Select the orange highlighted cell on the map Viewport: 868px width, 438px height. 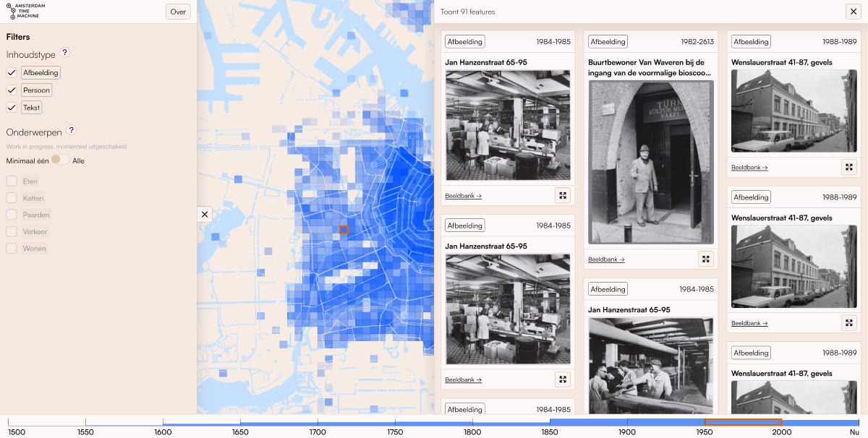(x=344, y=229)
